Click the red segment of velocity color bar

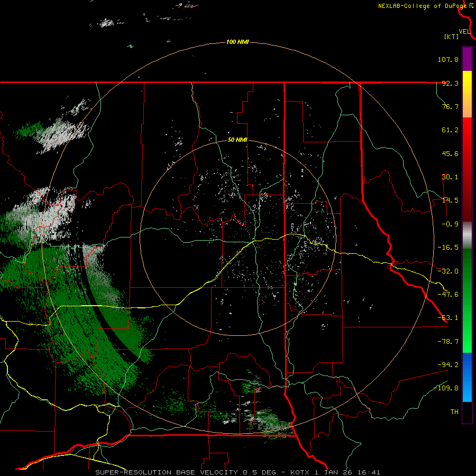pyautogui.click(x=467, y=169)
